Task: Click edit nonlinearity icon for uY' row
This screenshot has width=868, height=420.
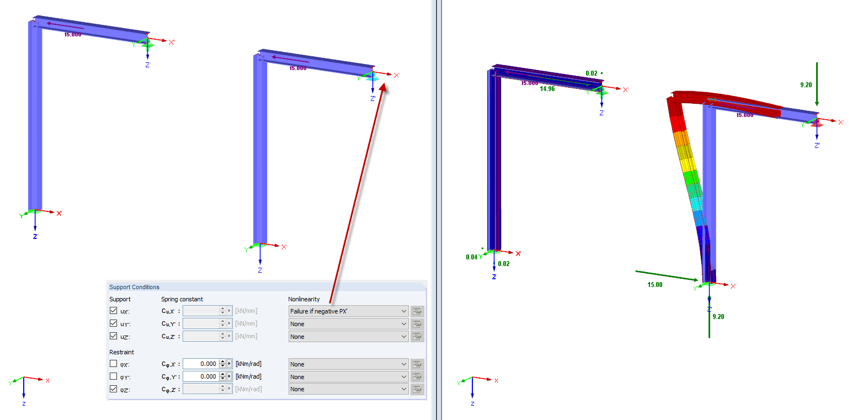Action: click(x=417, y=324)
